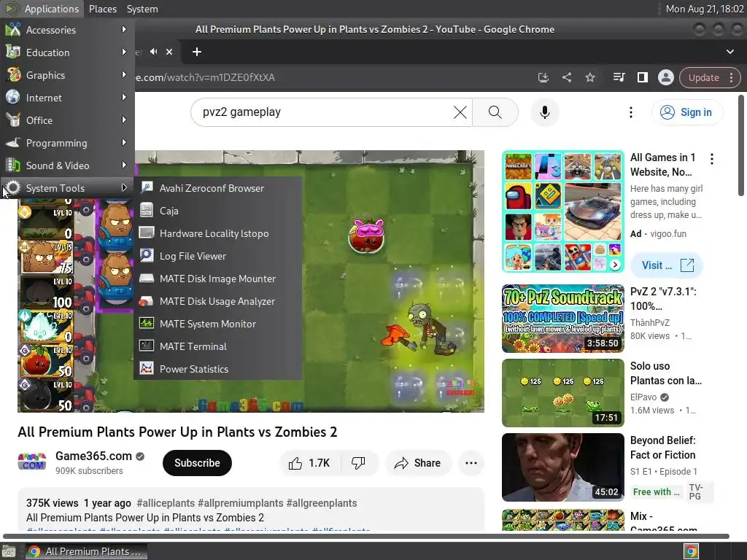This screenshot has height=560, width=747.
Task: Close the YouTube browser tab
Action: click(169, 52)
